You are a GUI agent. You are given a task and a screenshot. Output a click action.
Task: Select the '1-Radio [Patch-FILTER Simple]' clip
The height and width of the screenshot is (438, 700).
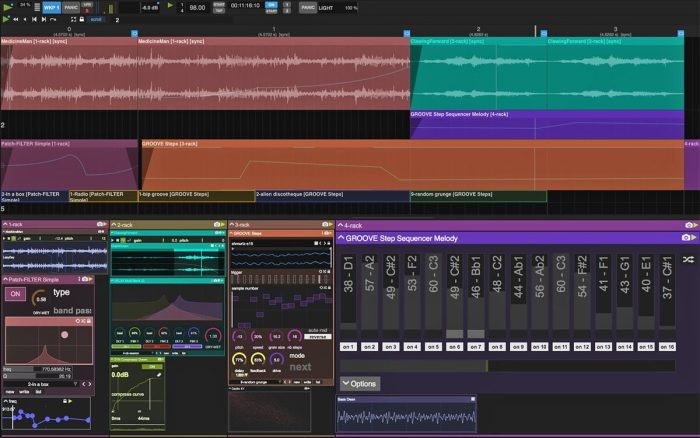pos(103,196)
